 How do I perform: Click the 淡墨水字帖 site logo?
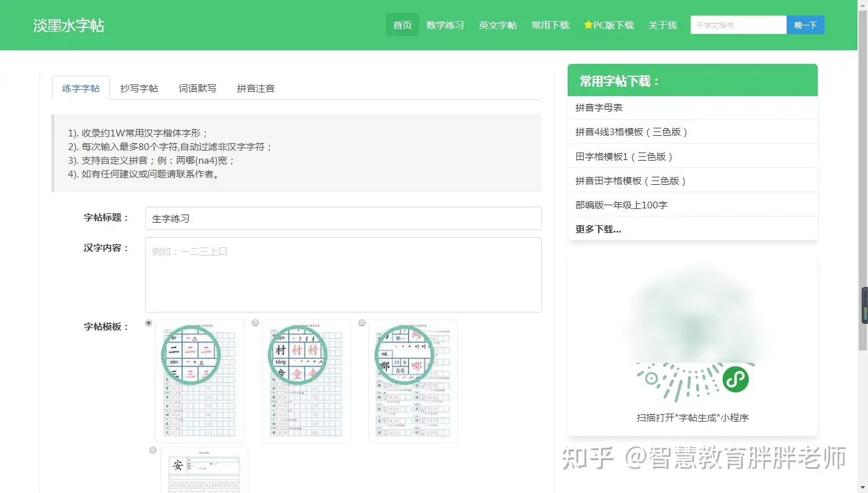pyautogui.click(x=69, y=25)
